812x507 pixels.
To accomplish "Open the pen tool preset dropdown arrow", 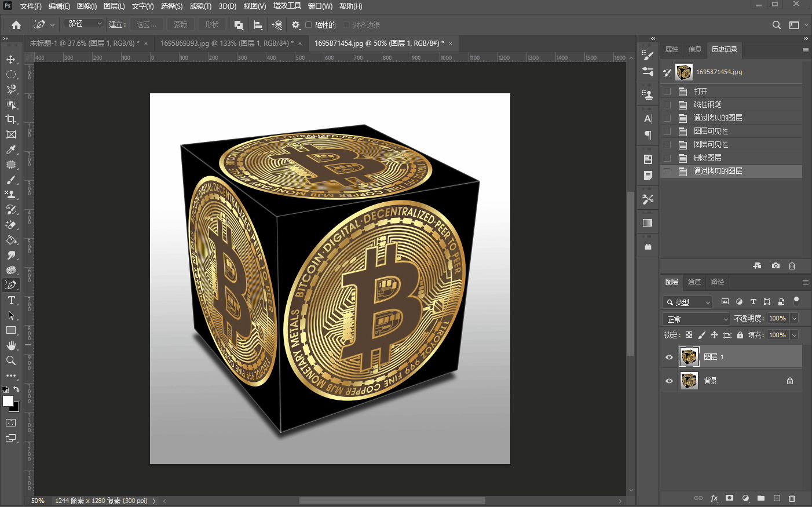I will (x=52, y=25).
